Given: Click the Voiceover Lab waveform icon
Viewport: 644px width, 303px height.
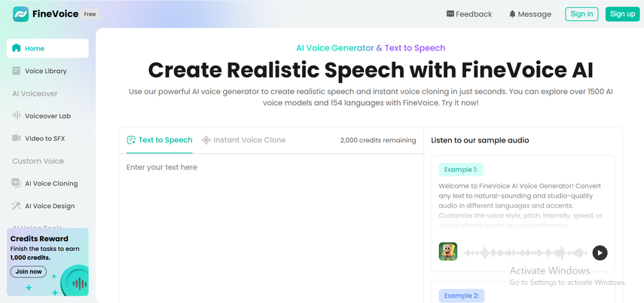Looking at the screenshot, I should [16, 115].
